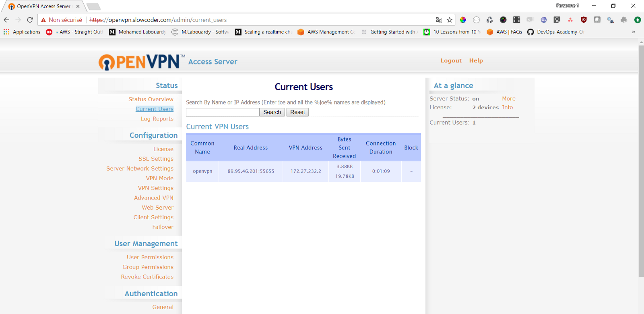Click the lightbulb extension icon
The image size is (644, 314).
click(557, 20)
